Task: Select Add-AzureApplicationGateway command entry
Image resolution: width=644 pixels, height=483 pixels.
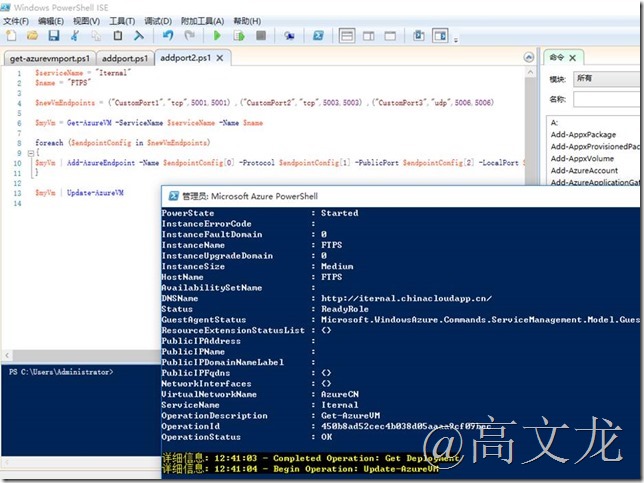Action: coord(595,182)
